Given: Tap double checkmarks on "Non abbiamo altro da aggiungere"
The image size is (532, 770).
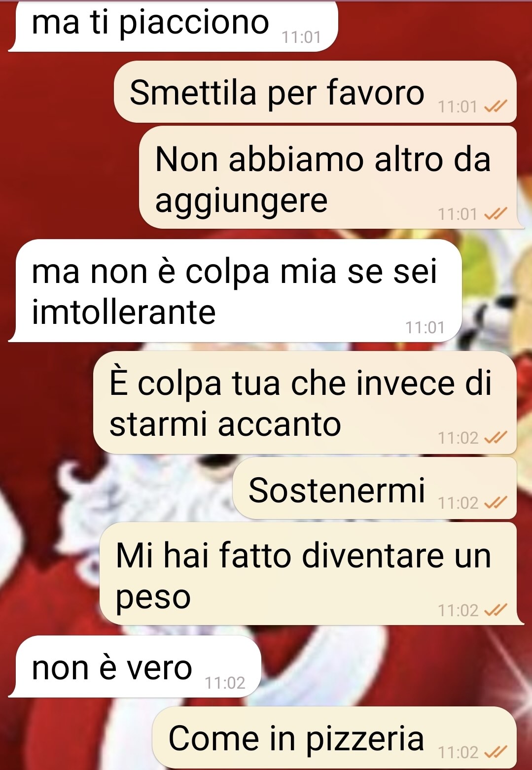Looking at the screenshot, I should pyautogui.click(x=496, y=214).
